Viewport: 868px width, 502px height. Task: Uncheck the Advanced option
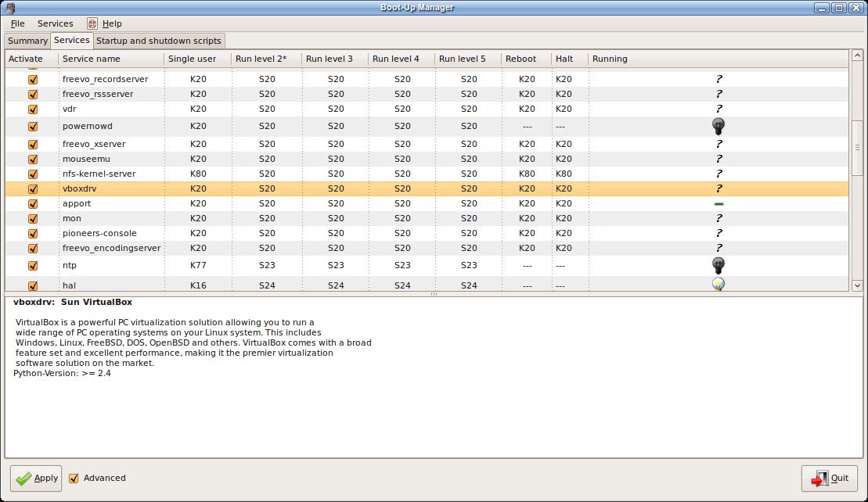coord(74,478)
